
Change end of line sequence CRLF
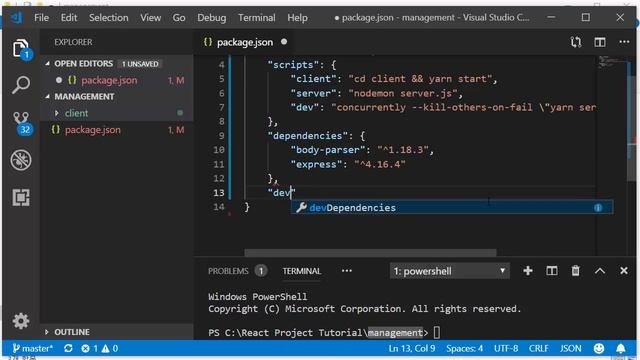point(538,349)
